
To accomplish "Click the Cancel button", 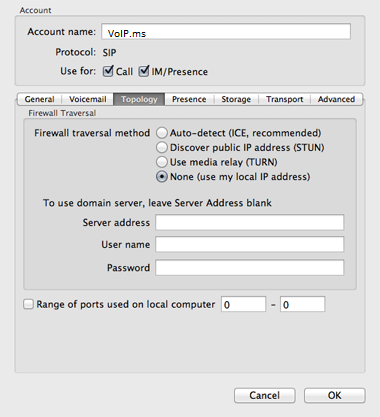I will 265,396.
